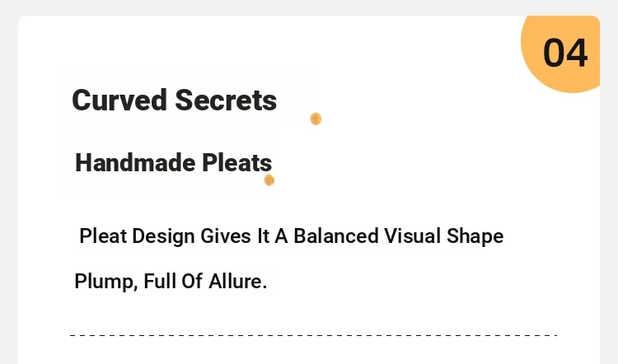618x364 pixels.
Task: Click the word "Plump" in the last line
Action: pyautogui.click(x=103, y=282)
